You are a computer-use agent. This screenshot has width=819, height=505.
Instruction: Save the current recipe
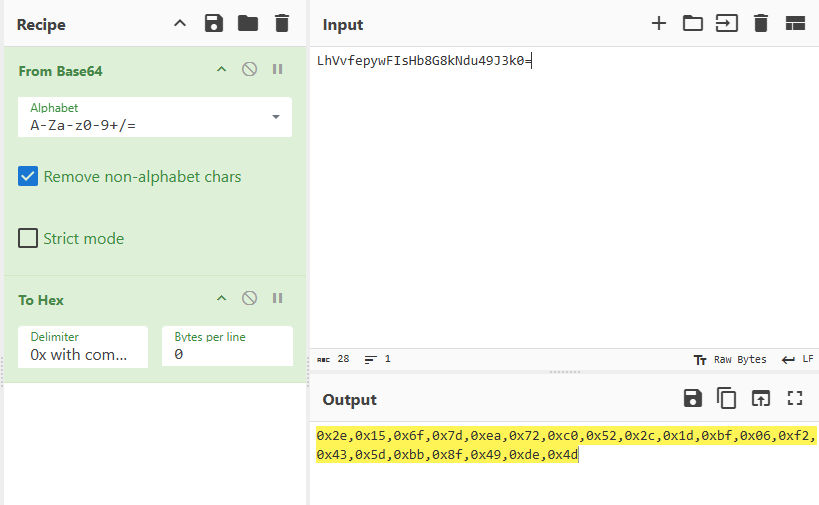[214, 24]
